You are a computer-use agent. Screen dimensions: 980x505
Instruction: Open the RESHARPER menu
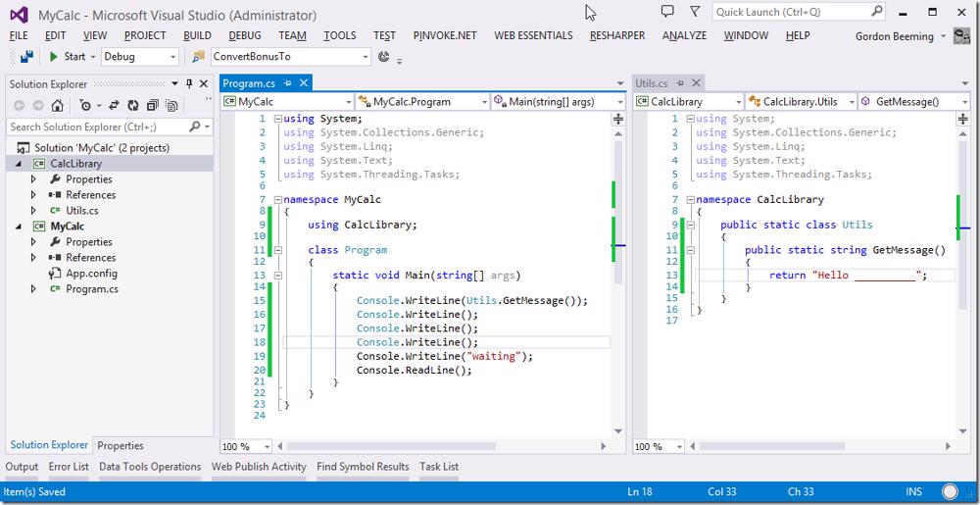616,35
